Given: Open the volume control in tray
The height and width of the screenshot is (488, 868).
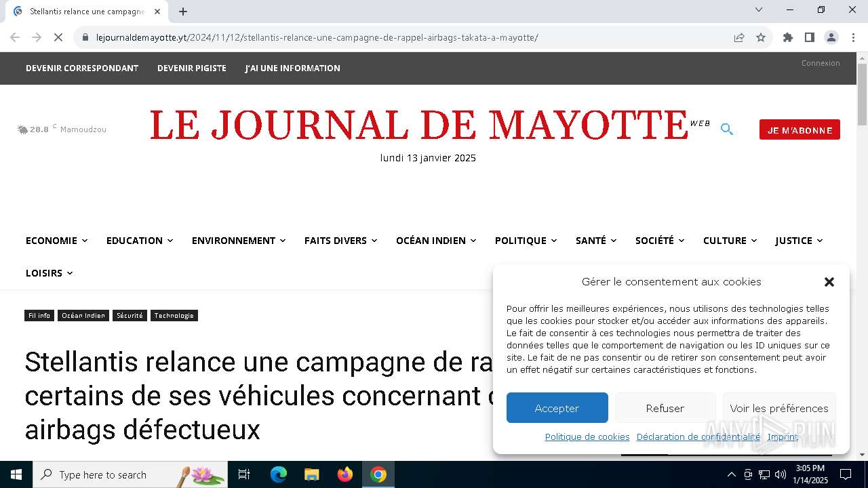Looking at the screenshot, I should pyautogui.click(x=781, y=474).
